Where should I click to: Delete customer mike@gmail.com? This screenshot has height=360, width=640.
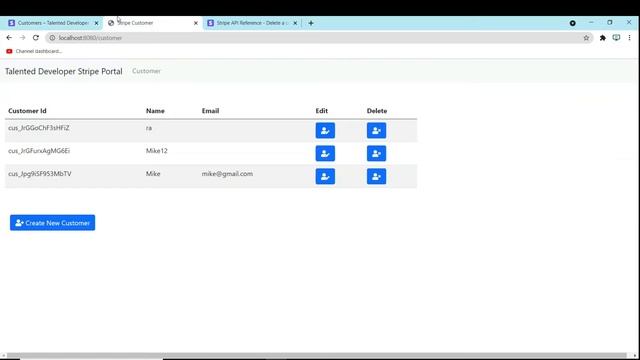point(376,176)
